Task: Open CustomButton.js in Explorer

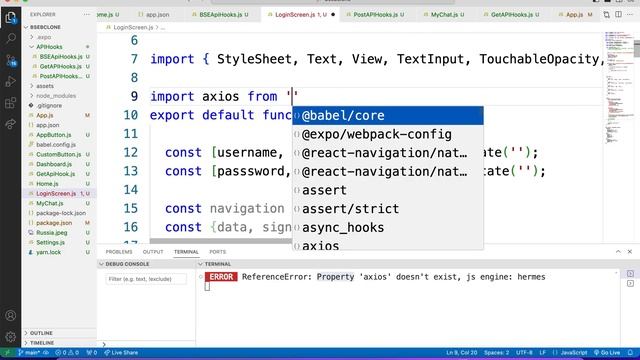Action: coord(58,154)
